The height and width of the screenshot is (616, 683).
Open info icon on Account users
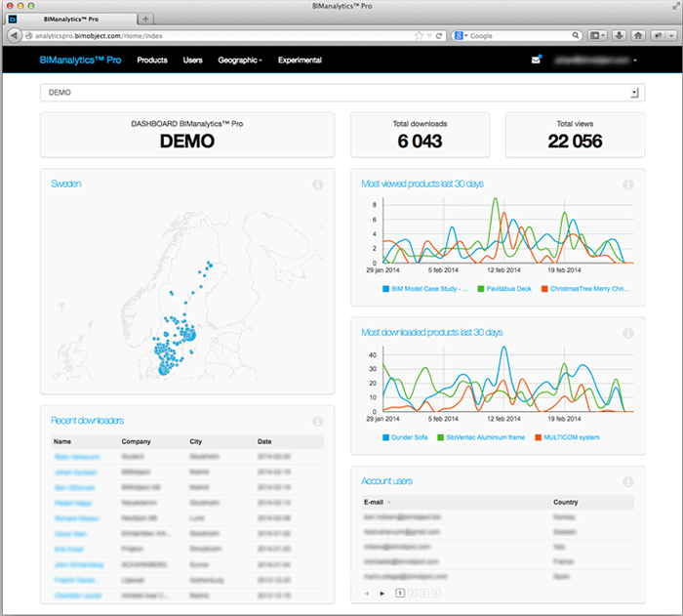click(x=627, y=481)
